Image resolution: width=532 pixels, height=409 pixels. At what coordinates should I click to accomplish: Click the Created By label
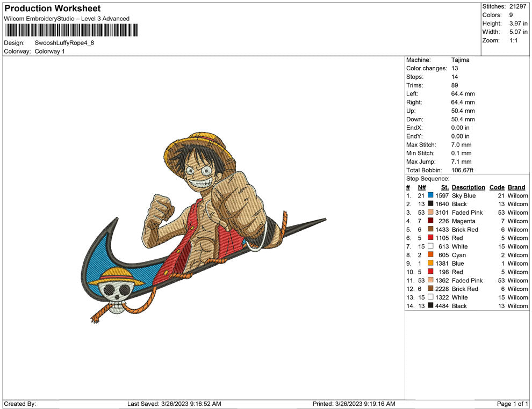coord(20,404)
